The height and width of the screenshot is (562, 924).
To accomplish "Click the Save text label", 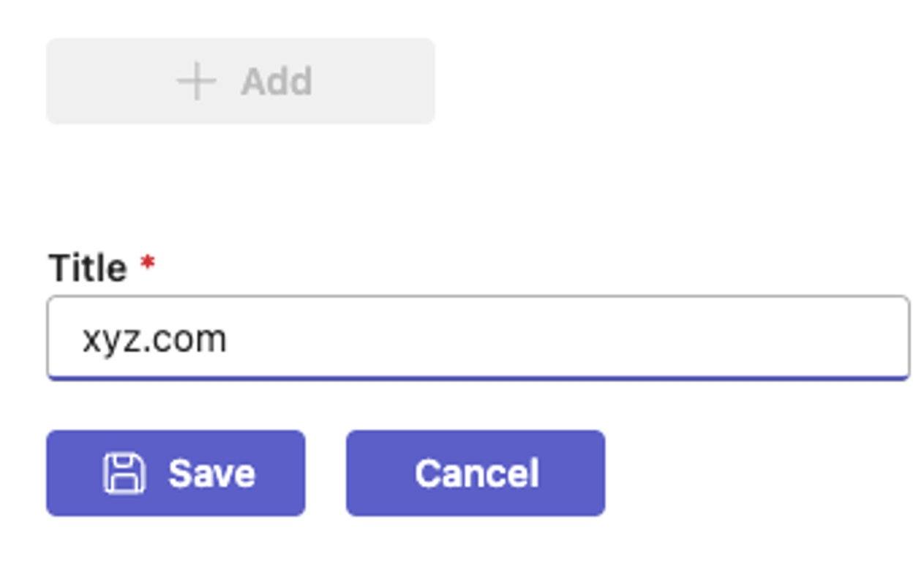I will [x=212, y=473].
